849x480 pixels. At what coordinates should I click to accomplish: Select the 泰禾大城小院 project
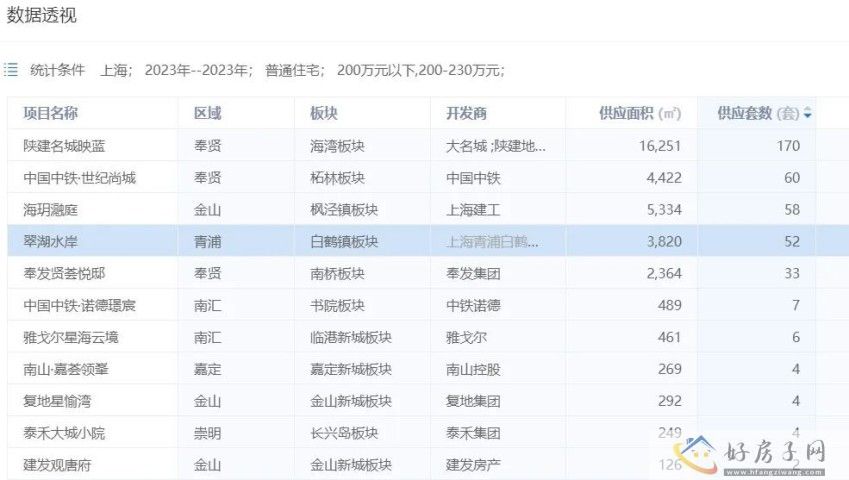point(64,433)
